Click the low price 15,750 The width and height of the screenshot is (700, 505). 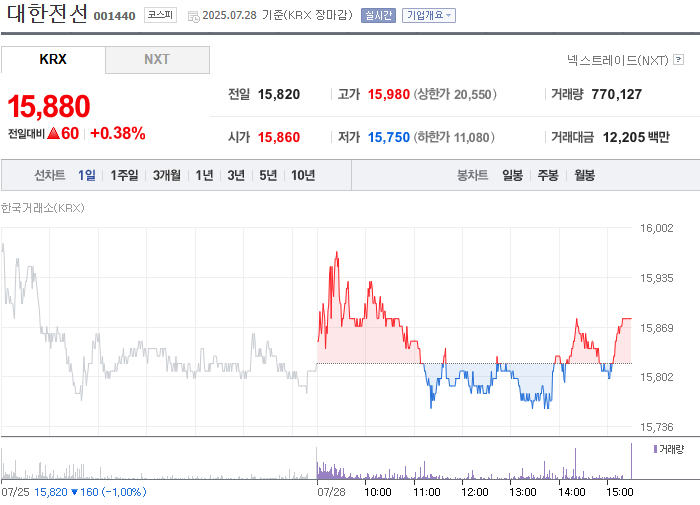(388, 137)
